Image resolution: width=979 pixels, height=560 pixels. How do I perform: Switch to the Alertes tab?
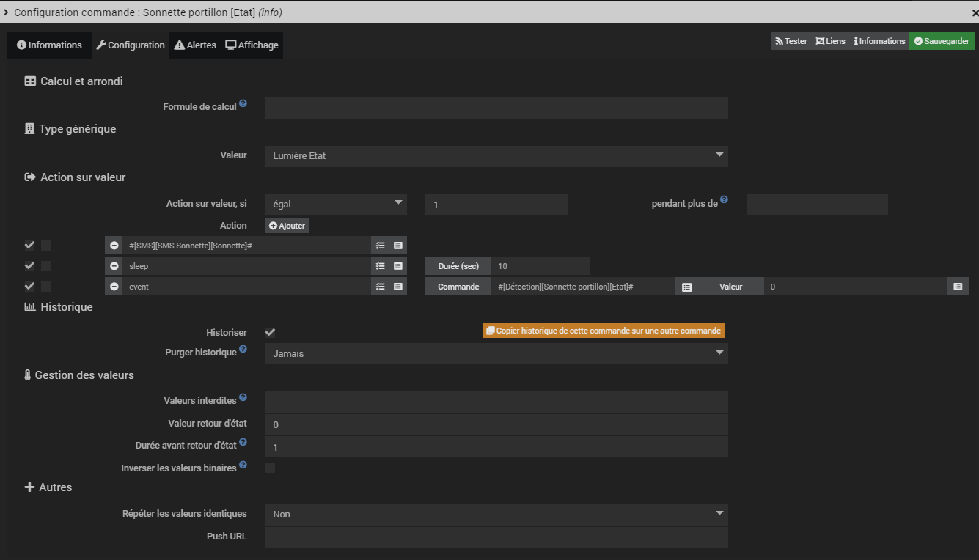pos(195,45)
